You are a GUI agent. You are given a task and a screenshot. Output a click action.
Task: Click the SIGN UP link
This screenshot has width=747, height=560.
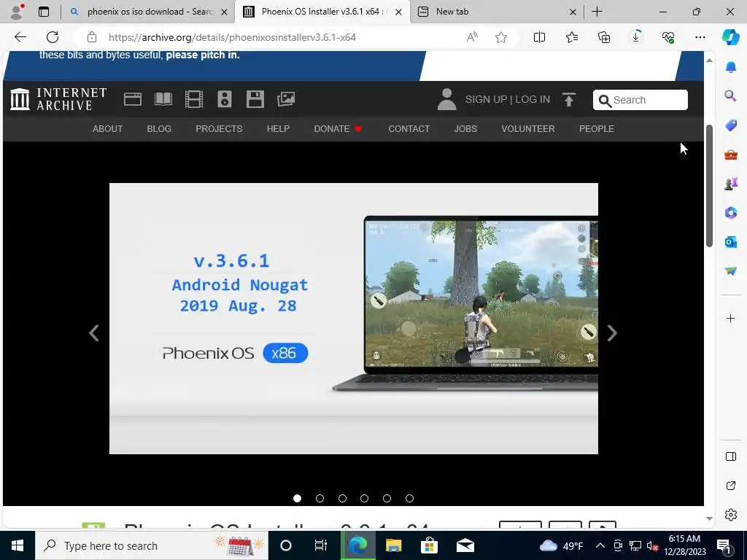pyautogui.click(x=486, y=99)
